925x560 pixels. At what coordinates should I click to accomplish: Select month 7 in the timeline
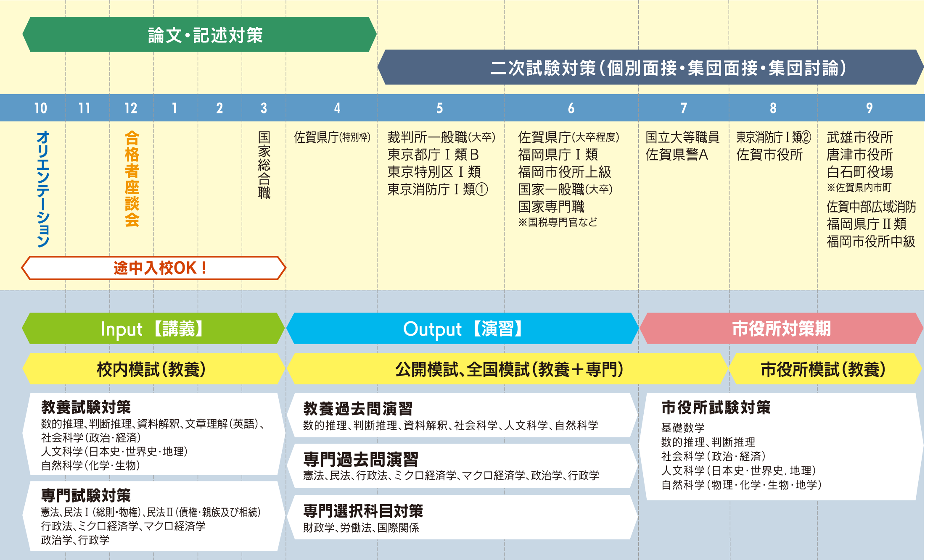(x=684, y=108)
